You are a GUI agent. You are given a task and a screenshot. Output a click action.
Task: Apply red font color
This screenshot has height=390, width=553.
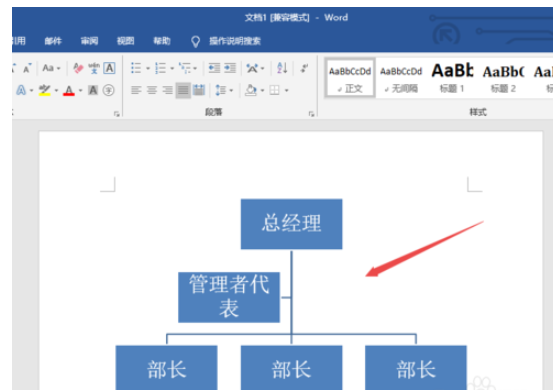[x=69, y=91]
